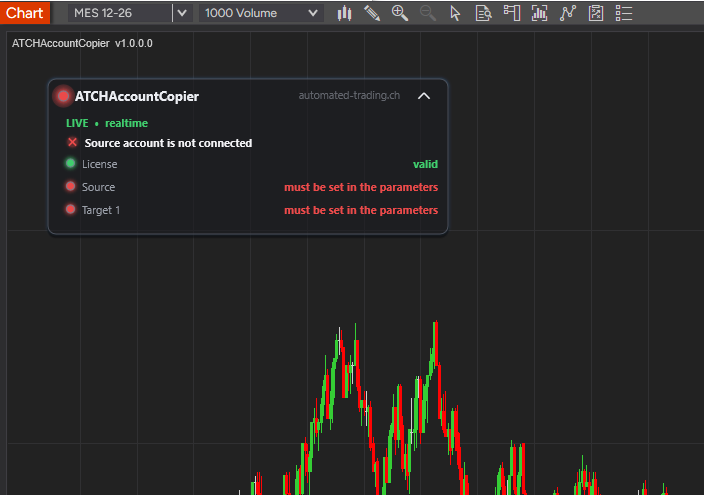704x495 pixels.
Task: Open the 1000 Volume interval dropdown
Action: pyautogui.click(x=261, y=13)
